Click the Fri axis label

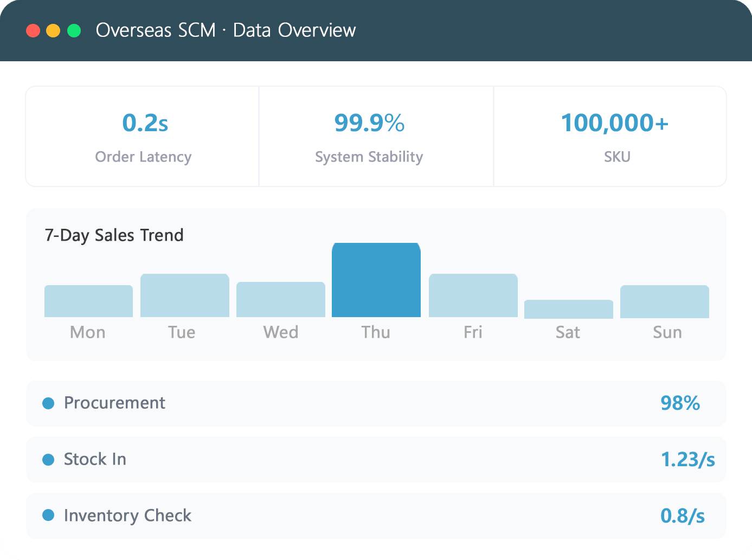pos(473,332)
